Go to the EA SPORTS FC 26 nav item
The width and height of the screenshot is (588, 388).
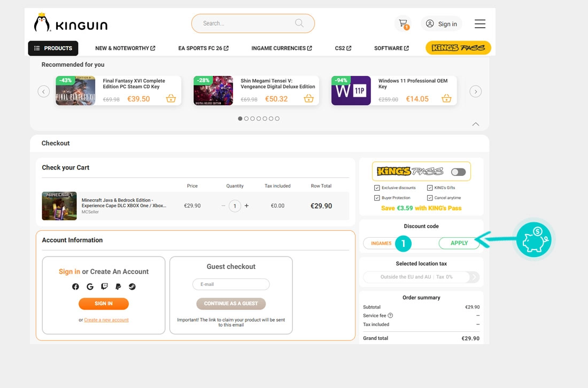coord(203,48)
